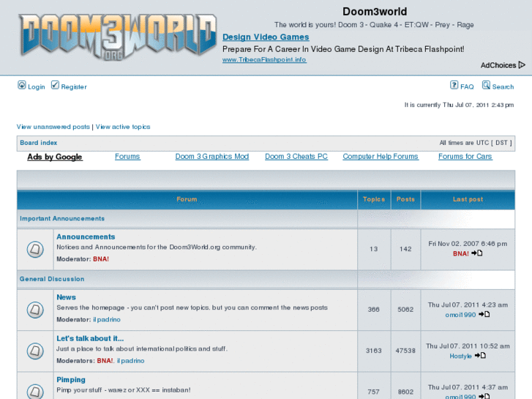Open Computer Help Forums ad link

(x=381, y=157)
